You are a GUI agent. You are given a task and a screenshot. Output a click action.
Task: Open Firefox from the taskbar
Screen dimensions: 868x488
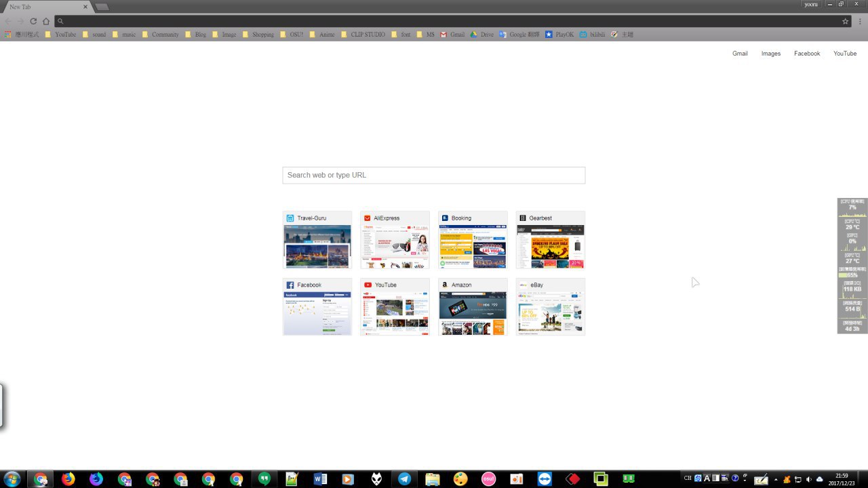pos(68,479)
